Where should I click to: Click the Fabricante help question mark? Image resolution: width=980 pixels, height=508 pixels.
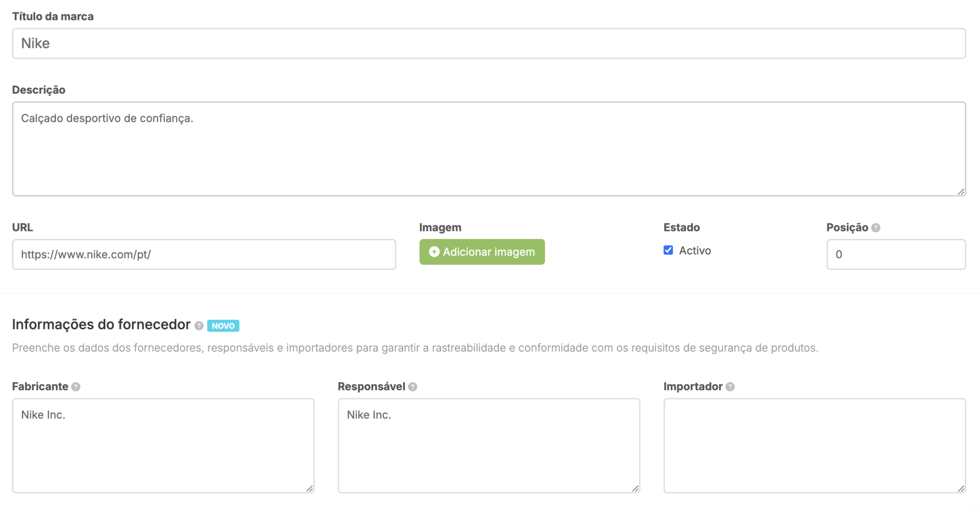(77, 387)
